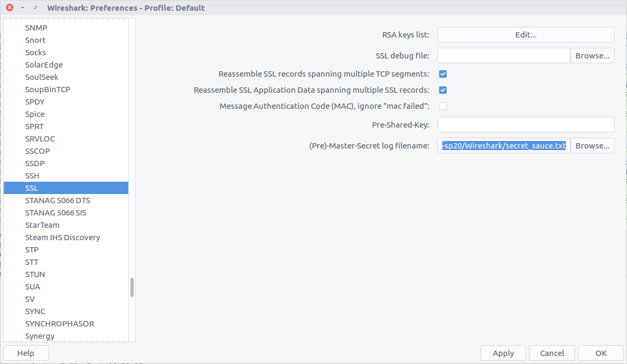
Task: Cancel the preferences dialog
Action: click(x=552, y=353)
